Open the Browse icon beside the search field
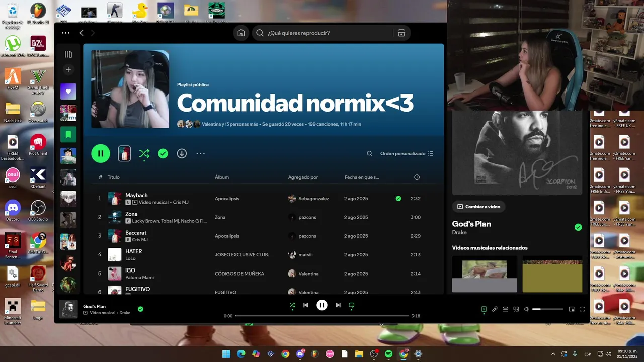This screenshot has width=644, height=362. 401,33
